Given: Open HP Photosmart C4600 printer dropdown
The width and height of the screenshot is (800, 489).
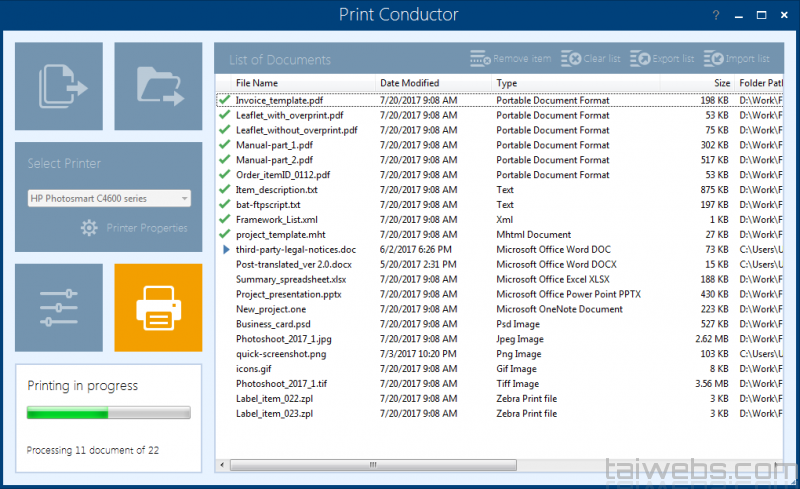Looking at the screenshot, I should (x=109, y=198).
